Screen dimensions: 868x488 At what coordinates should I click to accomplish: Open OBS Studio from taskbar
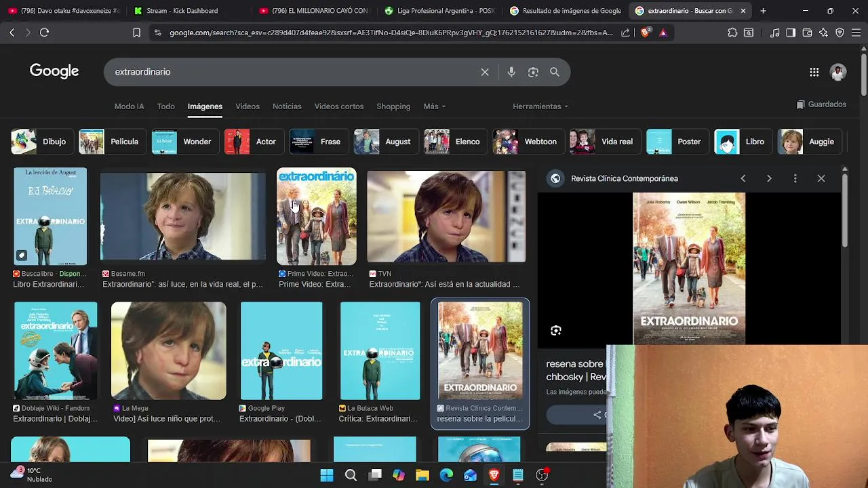tap(542, 475)
